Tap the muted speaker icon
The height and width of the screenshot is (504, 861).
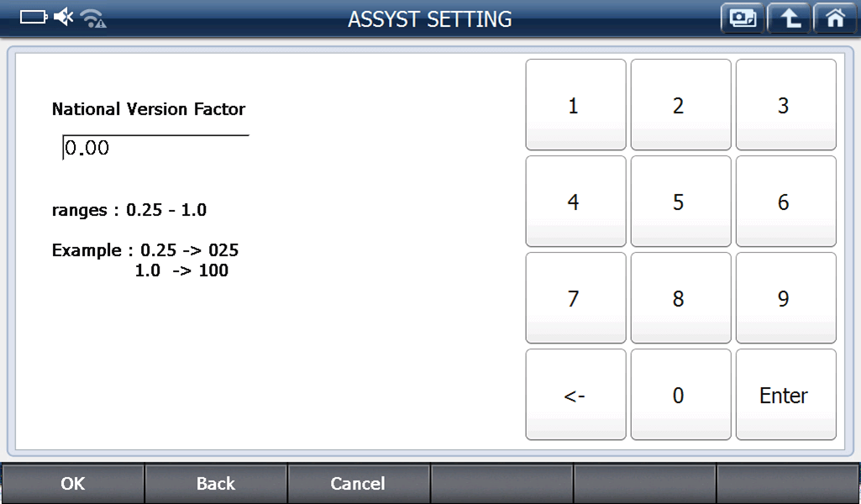pyautogui.click(x=64, y=17)
